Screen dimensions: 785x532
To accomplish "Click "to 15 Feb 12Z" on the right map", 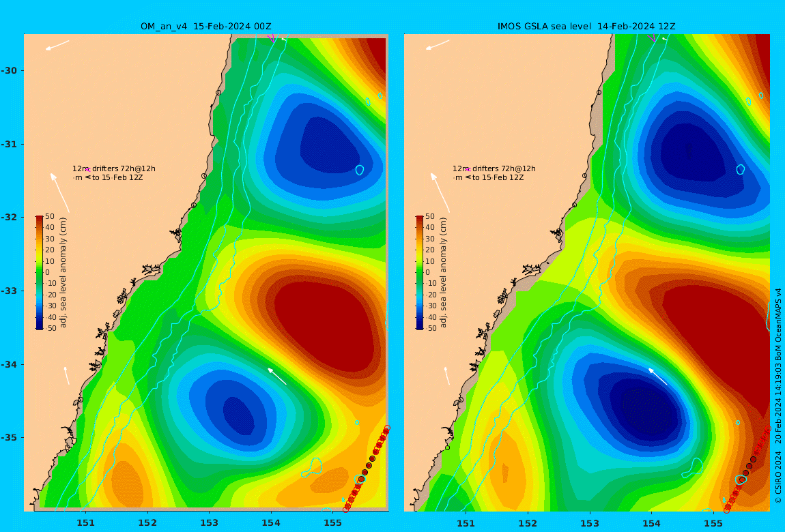I will pos(498,177).
